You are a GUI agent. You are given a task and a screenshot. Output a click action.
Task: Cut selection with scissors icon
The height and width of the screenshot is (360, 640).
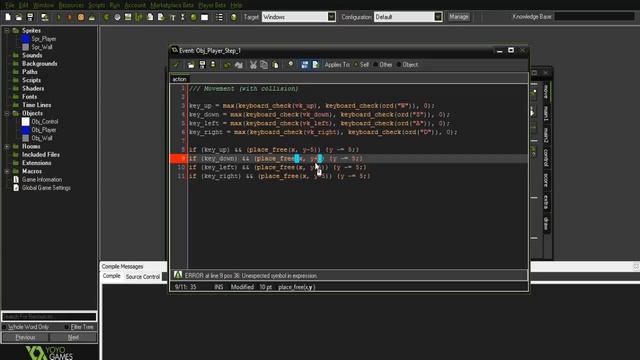(253, 64)
